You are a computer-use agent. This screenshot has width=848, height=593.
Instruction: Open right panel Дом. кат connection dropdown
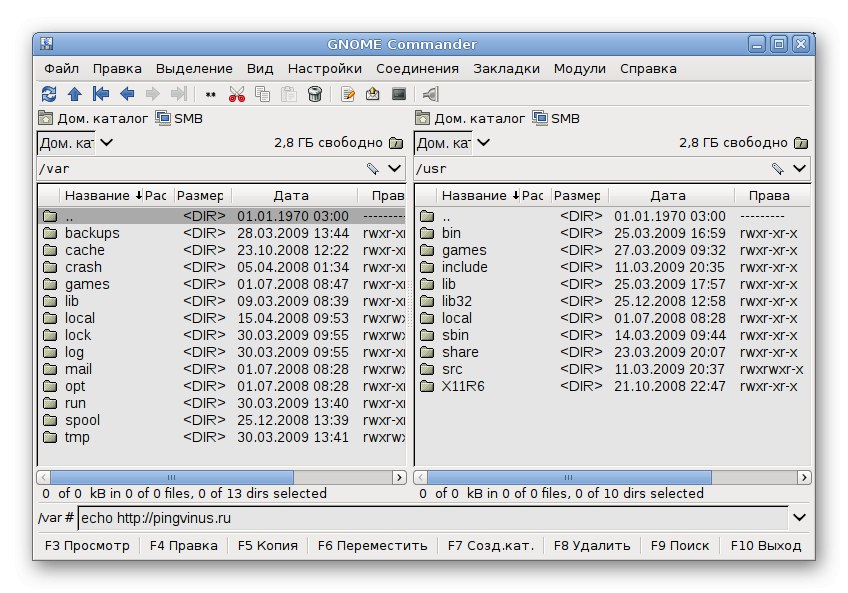tap(483, 143)
